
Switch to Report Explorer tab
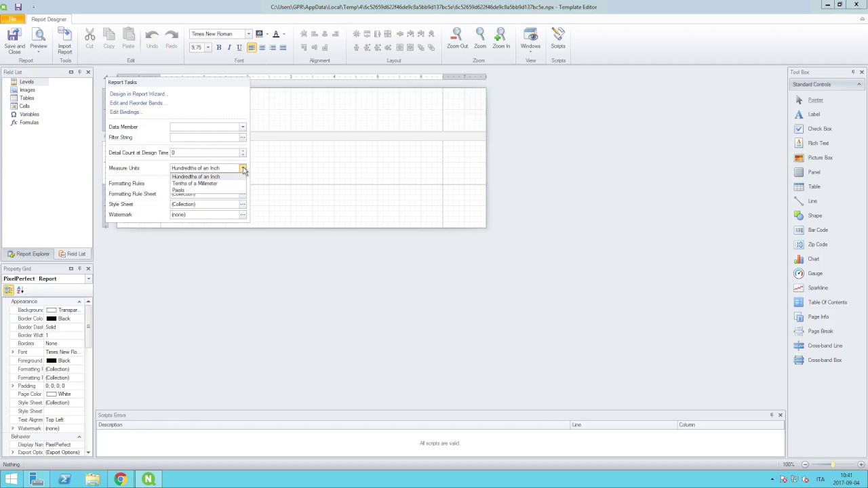point(28,254)
